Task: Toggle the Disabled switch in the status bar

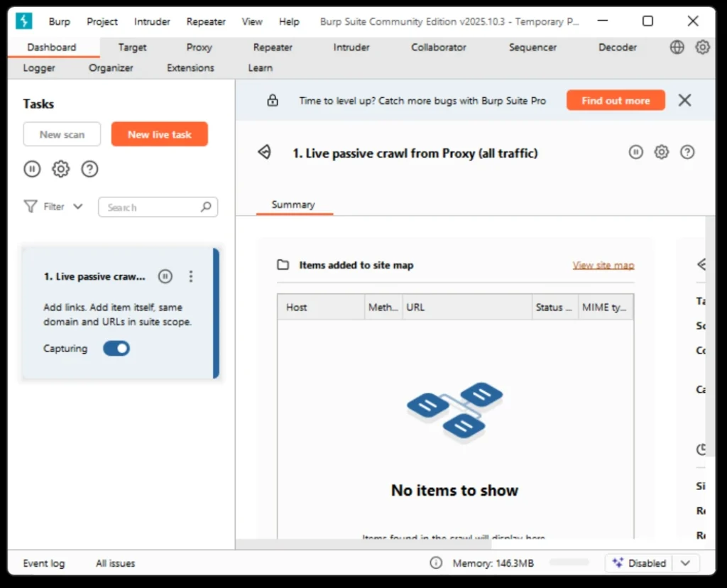Action: (638, 562)
